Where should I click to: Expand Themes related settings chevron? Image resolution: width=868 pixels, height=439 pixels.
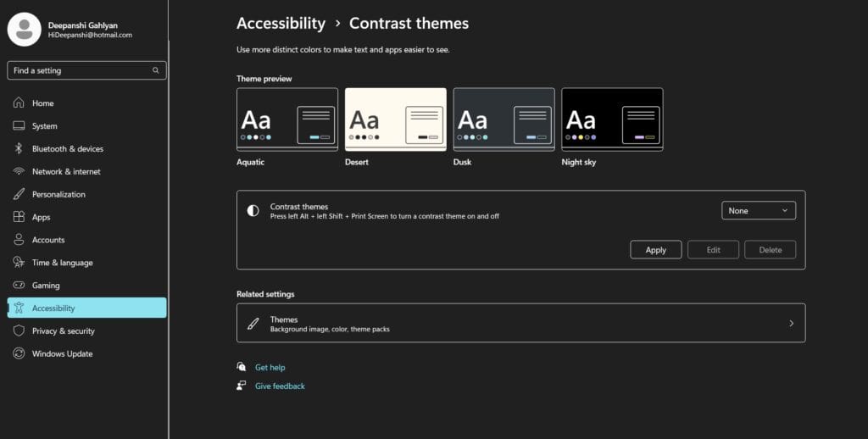pyautogui.click(x=791, y=323)
